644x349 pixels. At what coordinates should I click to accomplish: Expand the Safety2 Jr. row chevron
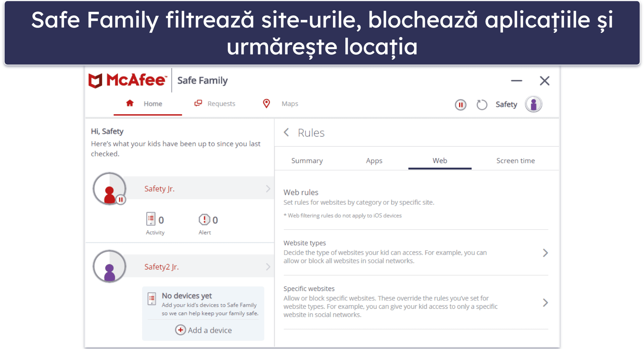point(268,267)
